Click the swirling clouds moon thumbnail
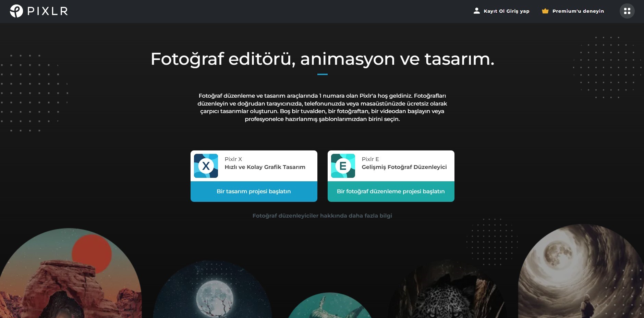The height and width of the screenshot is (318, 644). 581,271
